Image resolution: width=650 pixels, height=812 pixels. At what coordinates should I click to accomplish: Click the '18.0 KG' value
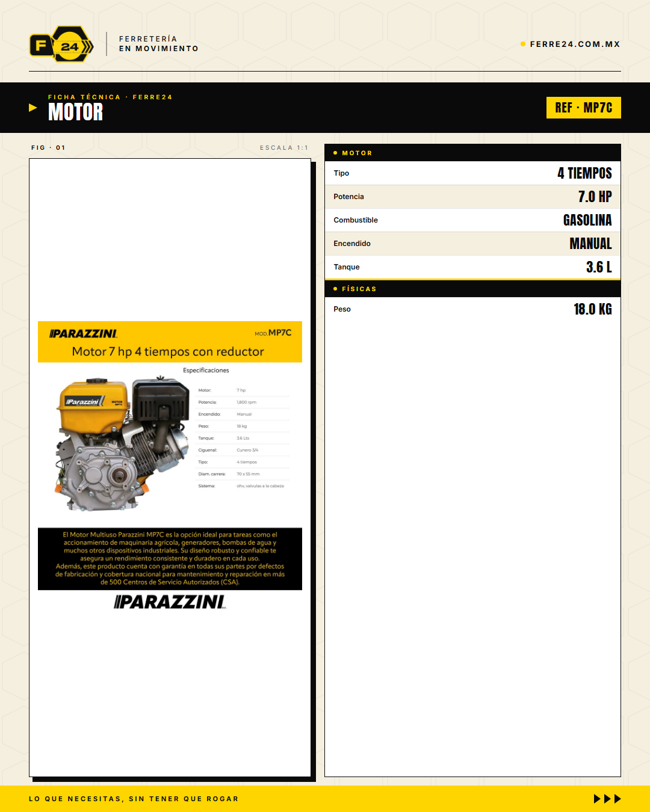[x=593, y=309]
